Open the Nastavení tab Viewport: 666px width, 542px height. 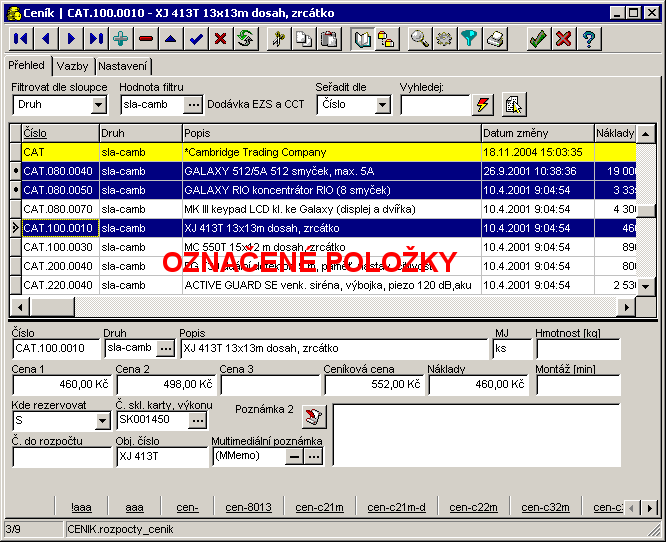[122, 65]
